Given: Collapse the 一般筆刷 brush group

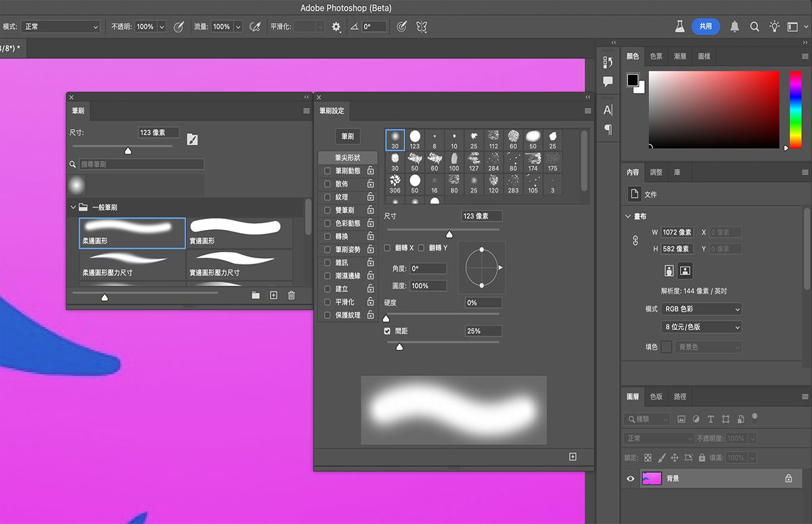Looking at the screenshot, I should point(73,207).
